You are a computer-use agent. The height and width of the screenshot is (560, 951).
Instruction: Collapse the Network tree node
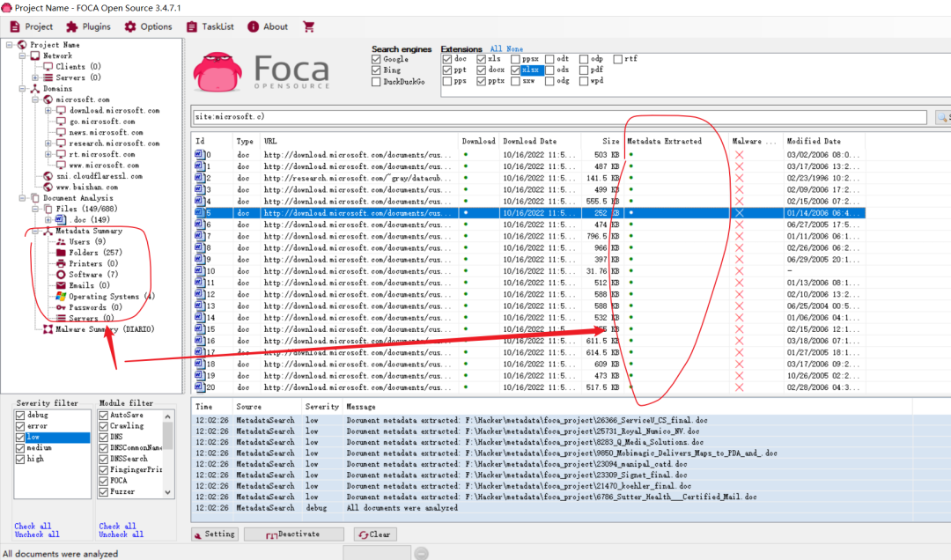(22, 55)
